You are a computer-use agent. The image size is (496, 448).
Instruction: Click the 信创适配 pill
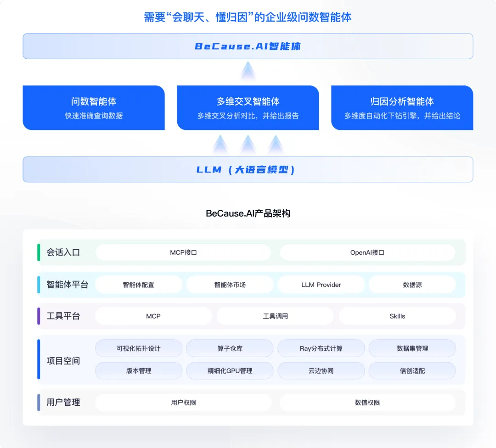[412, 370]
